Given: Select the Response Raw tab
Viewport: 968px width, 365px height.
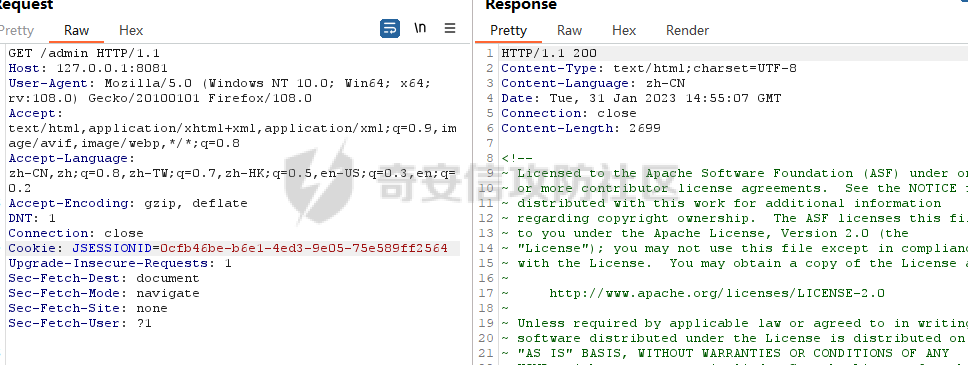Looking at the screenshot, I should pyautogui.click(x=569, y=30).
